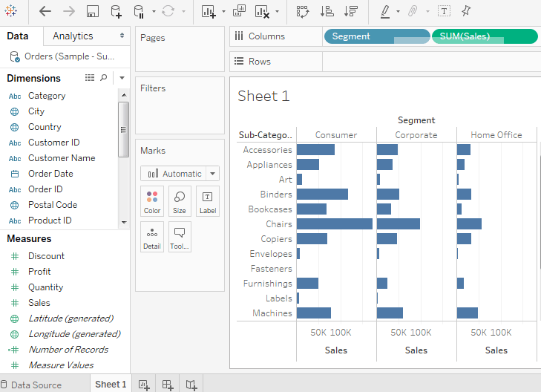Select the Customer ID dimension

tap(54, 142)
